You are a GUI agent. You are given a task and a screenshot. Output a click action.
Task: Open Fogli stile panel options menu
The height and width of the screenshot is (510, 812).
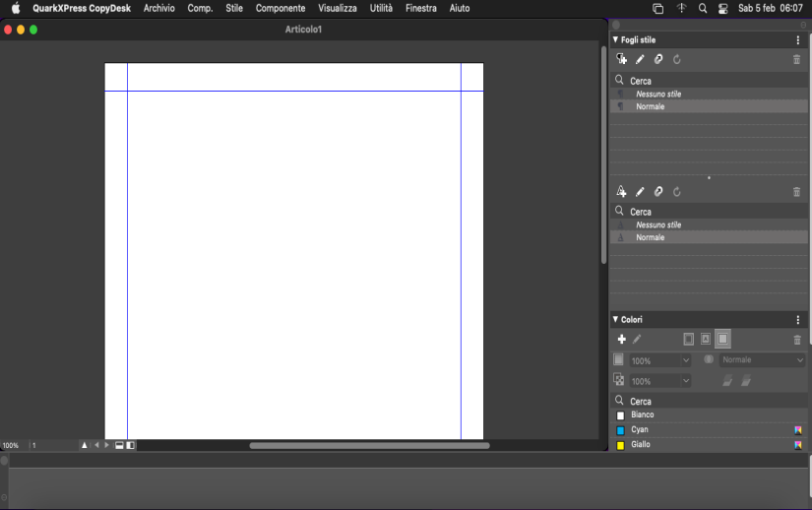point(798,39)
